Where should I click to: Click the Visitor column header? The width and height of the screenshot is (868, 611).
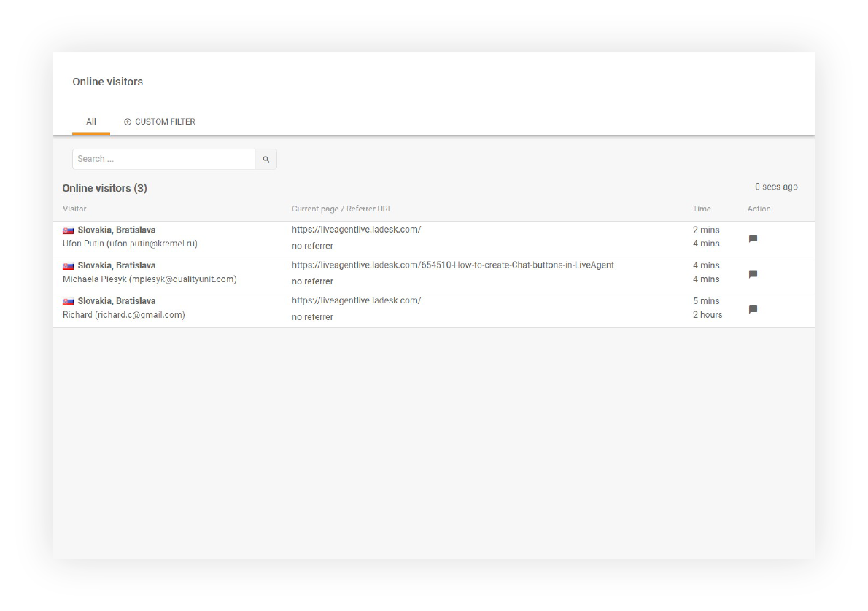pyautogui.click(x=74, y=209)
